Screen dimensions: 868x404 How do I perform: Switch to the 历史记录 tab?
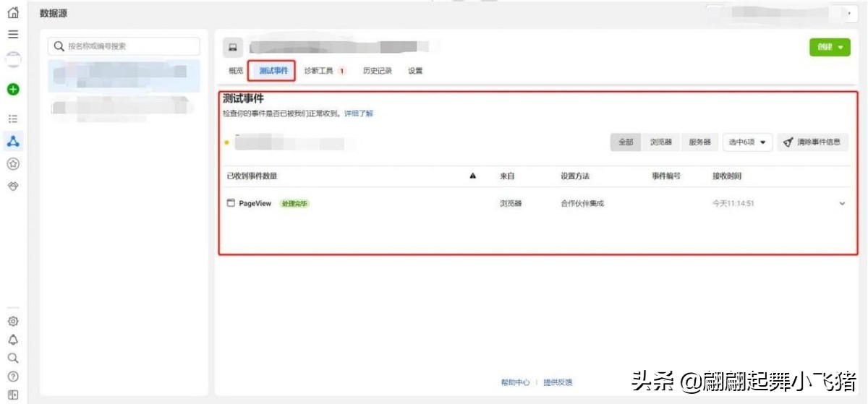click(378, 71)
